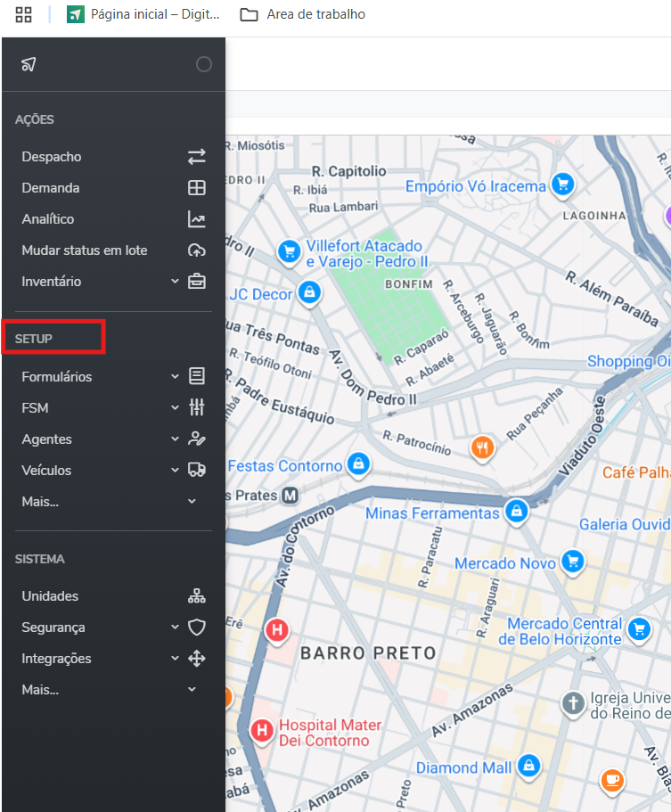Click the Página inicial bookmark link

tap(144, 14)
